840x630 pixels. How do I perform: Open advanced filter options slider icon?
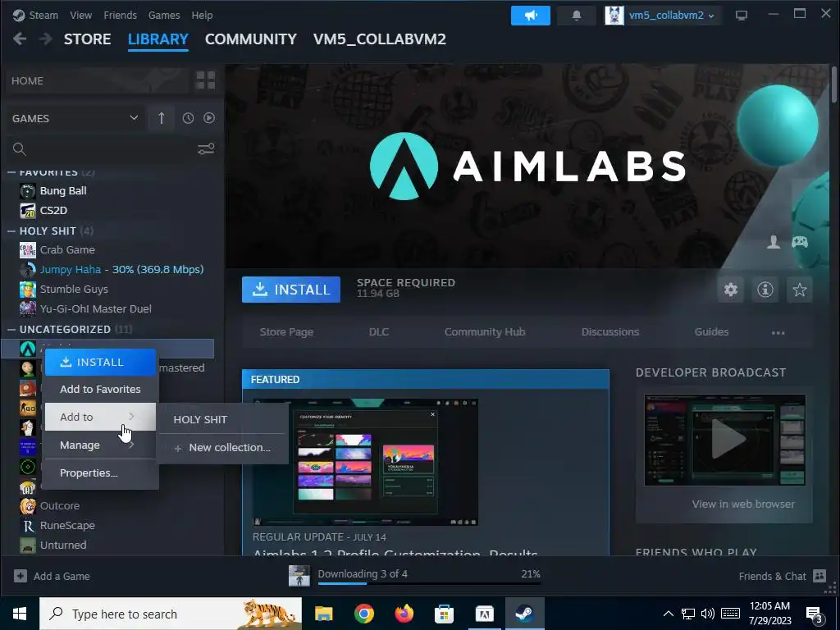[206, 149]
